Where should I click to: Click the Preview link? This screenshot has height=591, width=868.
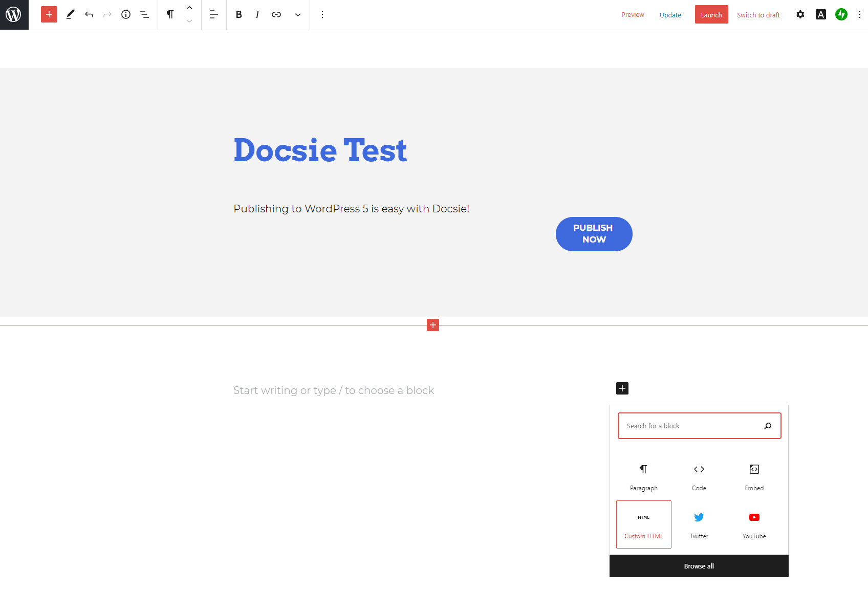pos(633,15)
